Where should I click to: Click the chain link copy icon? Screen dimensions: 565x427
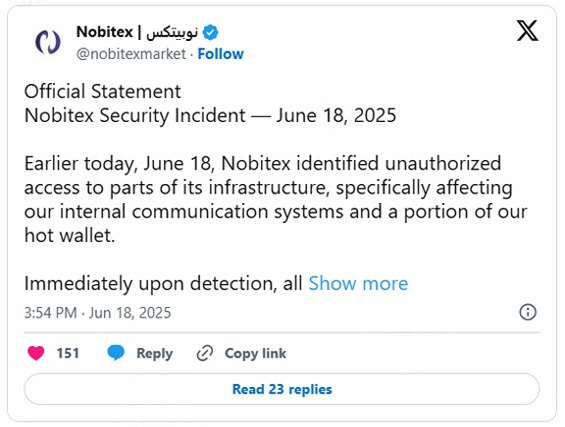(205, 353)
